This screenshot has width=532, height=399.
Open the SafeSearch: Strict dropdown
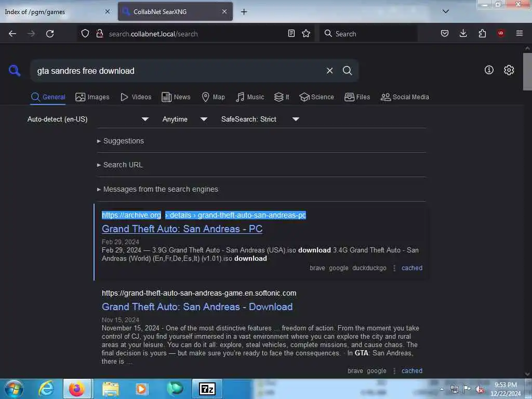pos(260,119)
